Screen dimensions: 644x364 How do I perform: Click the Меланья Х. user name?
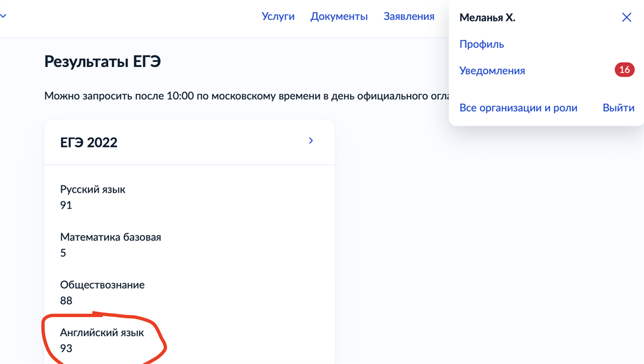(487, 17)
